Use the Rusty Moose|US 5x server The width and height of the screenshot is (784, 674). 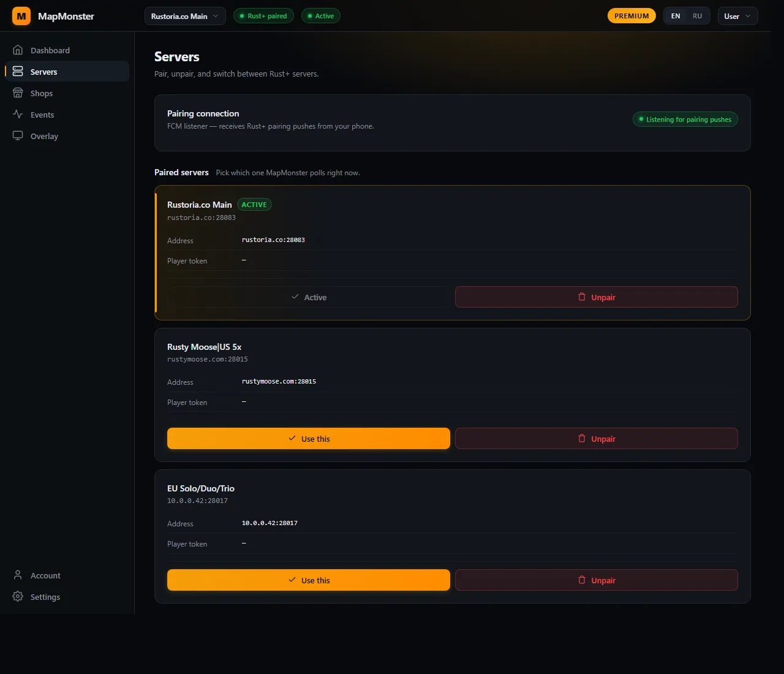click(x=309, y=439)
